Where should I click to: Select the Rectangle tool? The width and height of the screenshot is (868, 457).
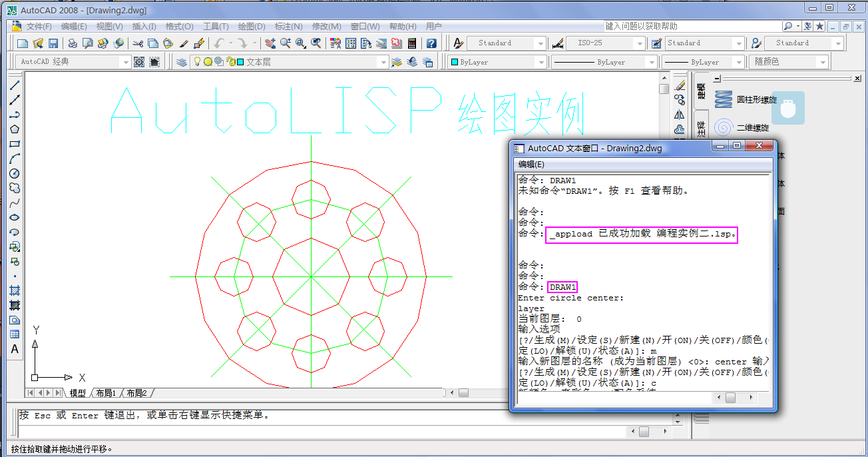pos(15,144)
